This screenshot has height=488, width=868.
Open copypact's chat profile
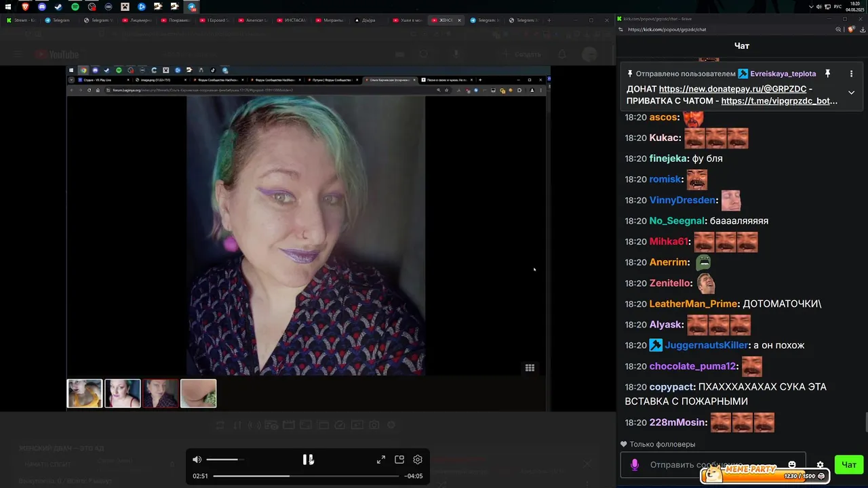point(671,387)
